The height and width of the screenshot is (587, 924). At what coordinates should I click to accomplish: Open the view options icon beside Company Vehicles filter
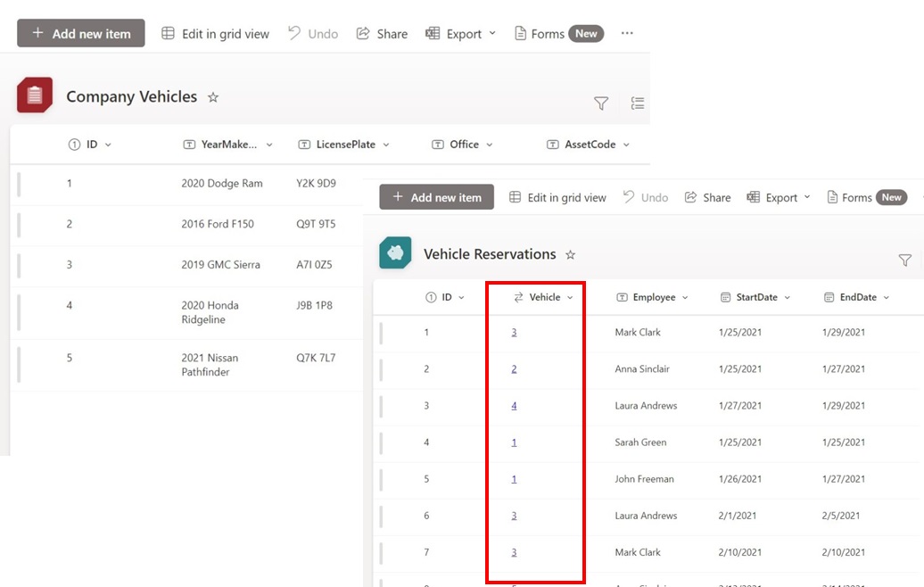(x=637, y=103)
